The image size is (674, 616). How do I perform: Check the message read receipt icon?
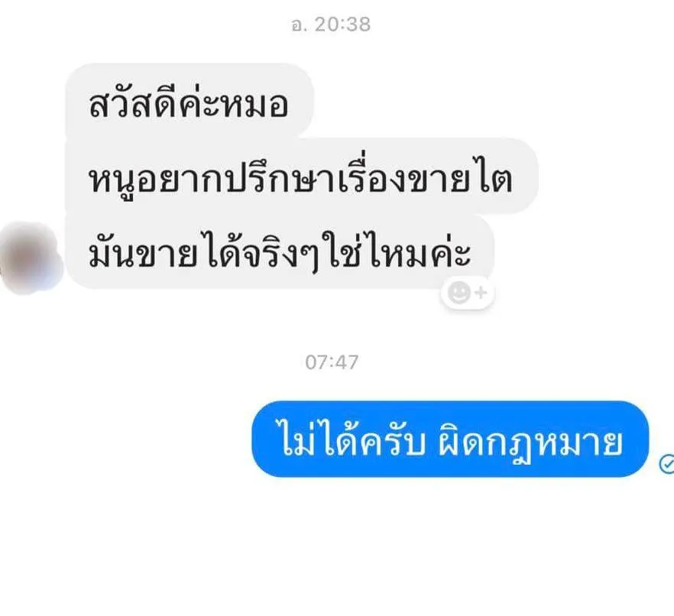(x=666, y=464)
